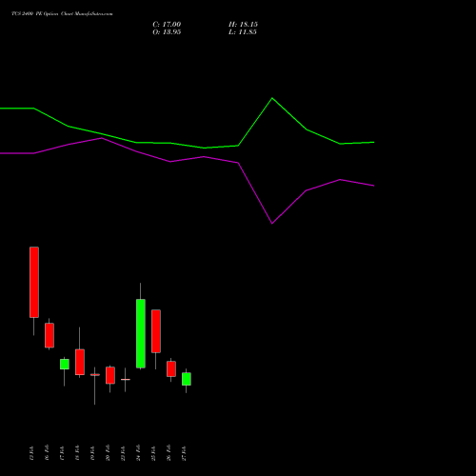Click the '26 Feb' date axis label
Image resolution: width=476 pixels, height=476 pixels.
(169, 452)
